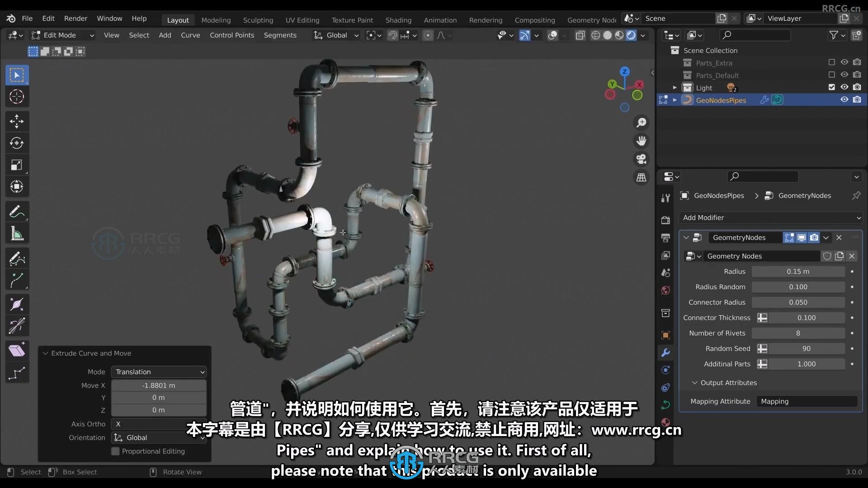Adjust the Radius Random slider value
The image size is (868, 488).
click(x=798, y=286)
